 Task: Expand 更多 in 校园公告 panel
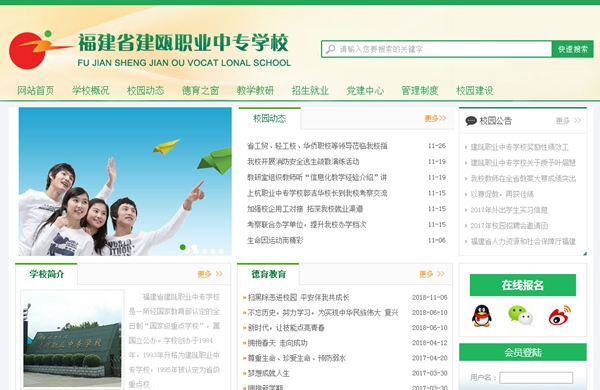pos(568,121)
